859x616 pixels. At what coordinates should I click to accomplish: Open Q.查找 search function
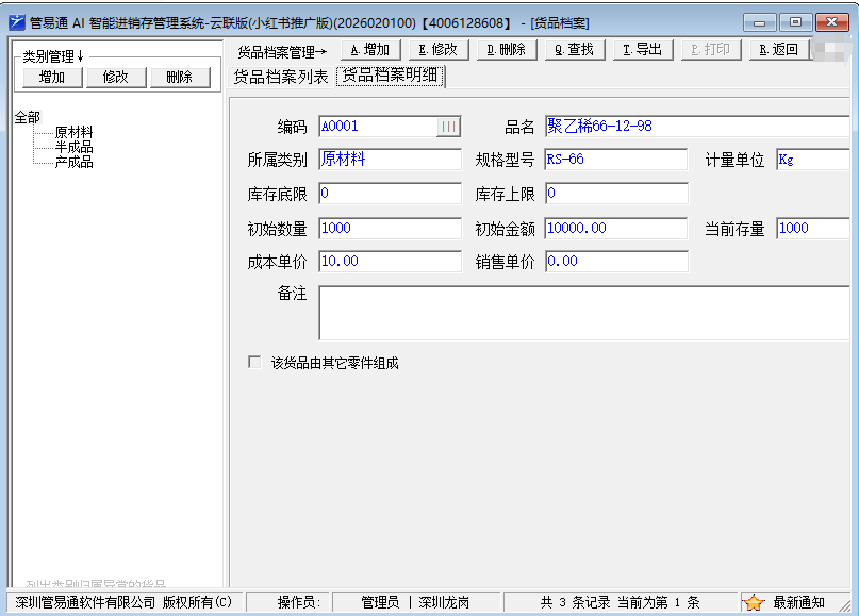click(x=574, y=50)
